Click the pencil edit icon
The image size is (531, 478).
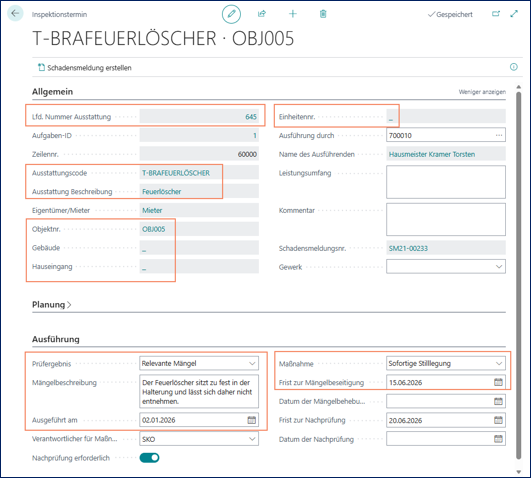(x=231, y=14)
